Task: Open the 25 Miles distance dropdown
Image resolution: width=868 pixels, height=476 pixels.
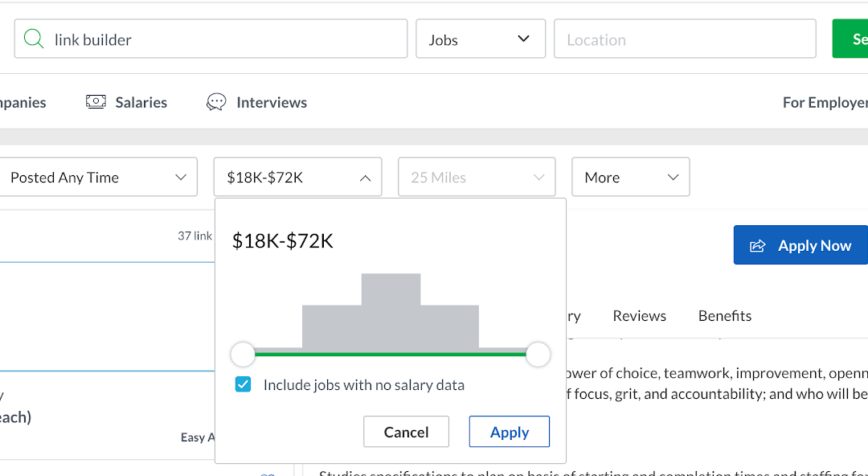Action: (477, 178)
